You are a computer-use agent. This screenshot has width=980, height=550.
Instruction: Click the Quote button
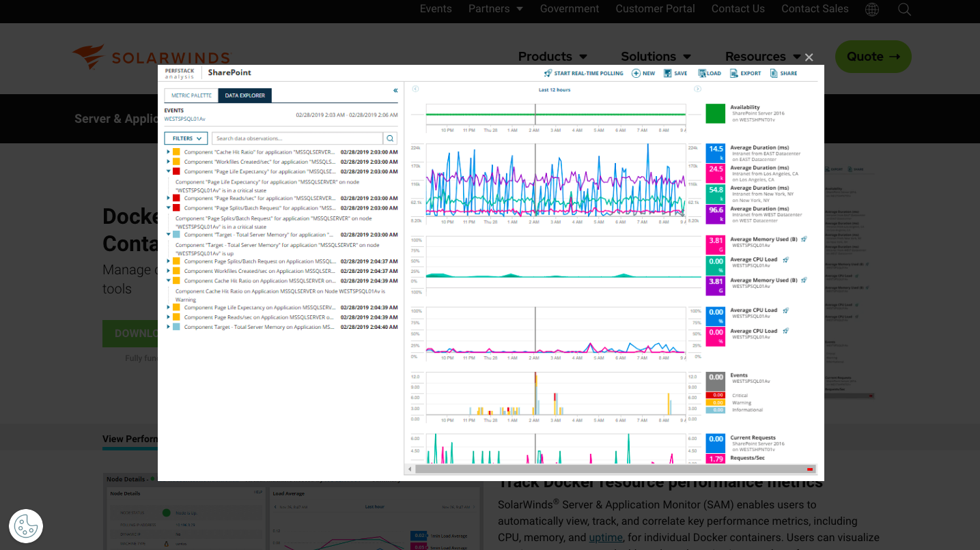873,57
